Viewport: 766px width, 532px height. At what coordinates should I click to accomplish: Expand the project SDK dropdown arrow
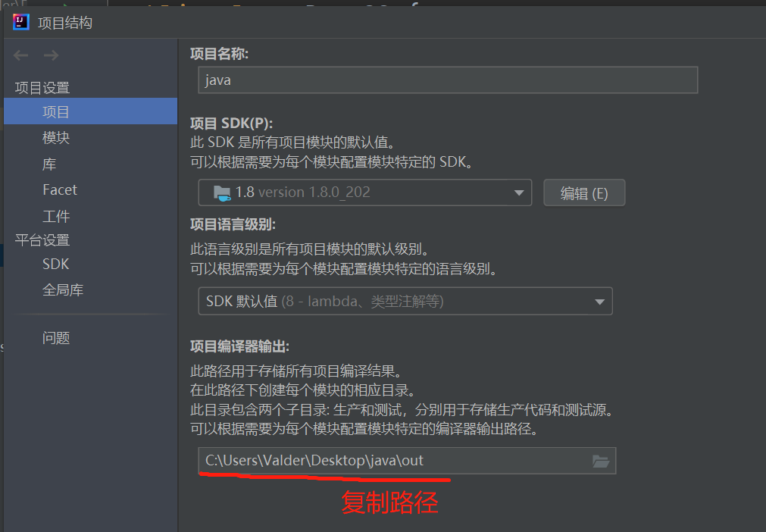click(x=519, y=193)
